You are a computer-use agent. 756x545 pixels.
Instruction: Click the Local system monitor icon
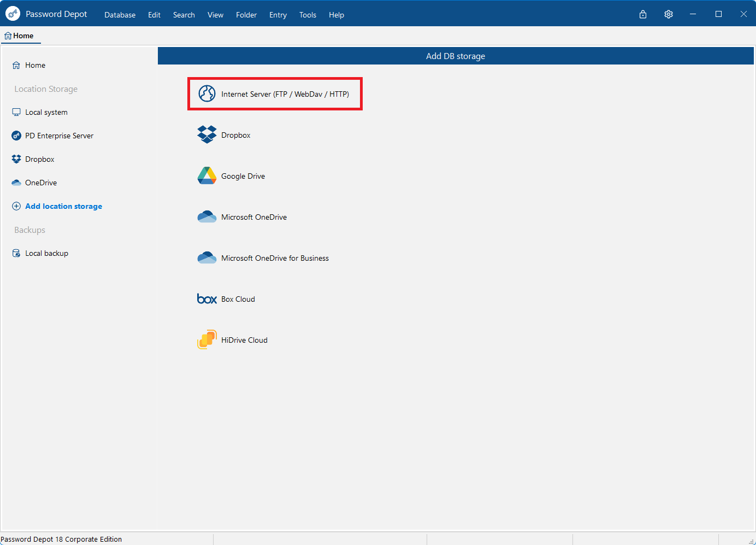[x=16, y=112]
